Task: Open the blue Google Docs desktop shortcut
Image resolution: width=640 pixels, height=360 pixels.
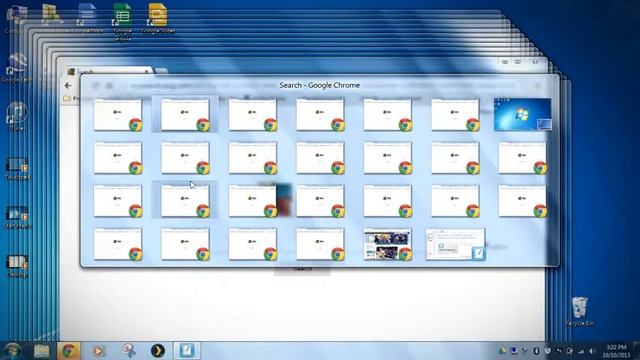Action: tap(87, 18)
